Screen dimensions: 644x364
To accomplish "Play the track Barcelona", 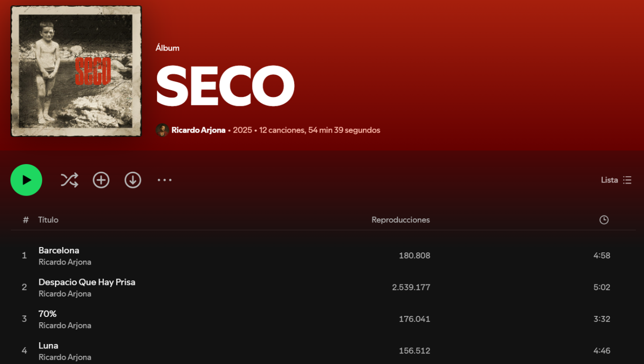I will point(59,250).
